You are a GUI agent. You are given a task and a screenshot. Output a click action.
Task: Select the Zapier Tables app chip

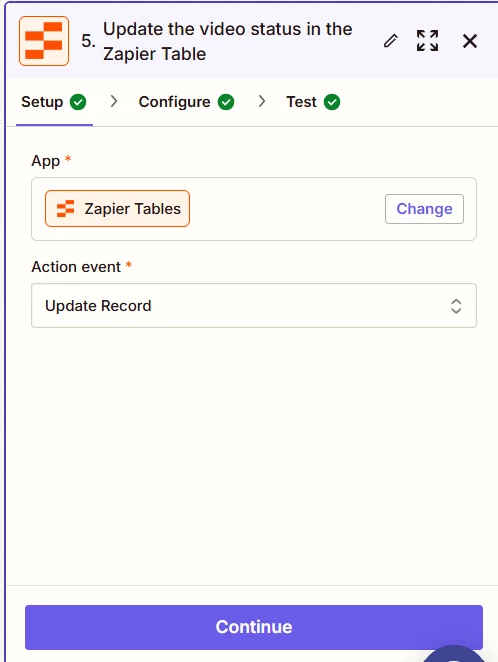click(x=117, y=209)
